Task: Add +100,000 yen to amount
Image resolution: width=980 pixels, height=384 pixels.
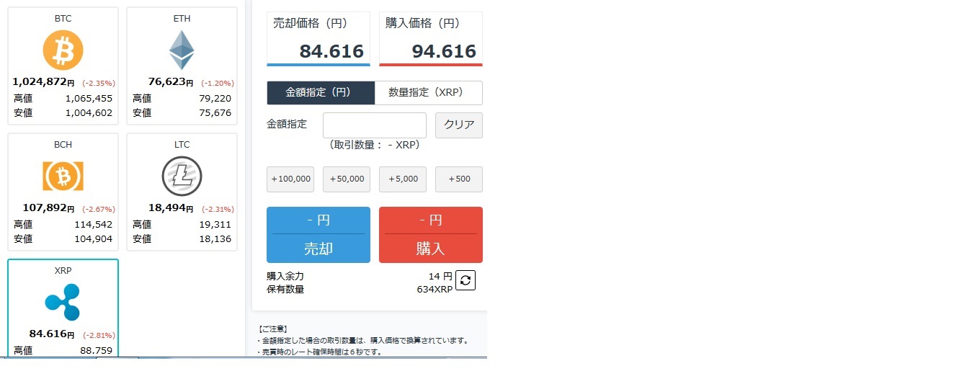Action: pos(290,179)
